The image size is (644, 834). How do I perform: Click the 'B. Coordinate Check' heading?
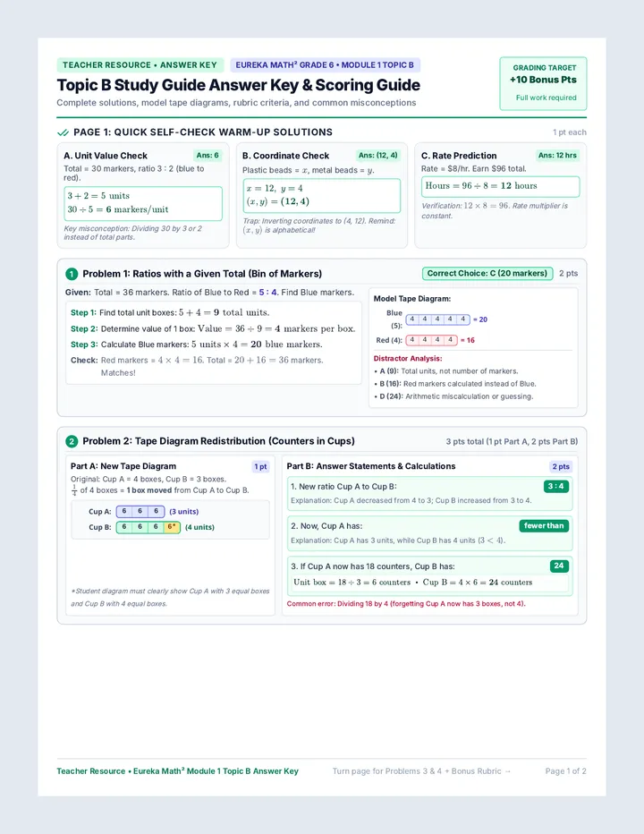pos(285,156)
